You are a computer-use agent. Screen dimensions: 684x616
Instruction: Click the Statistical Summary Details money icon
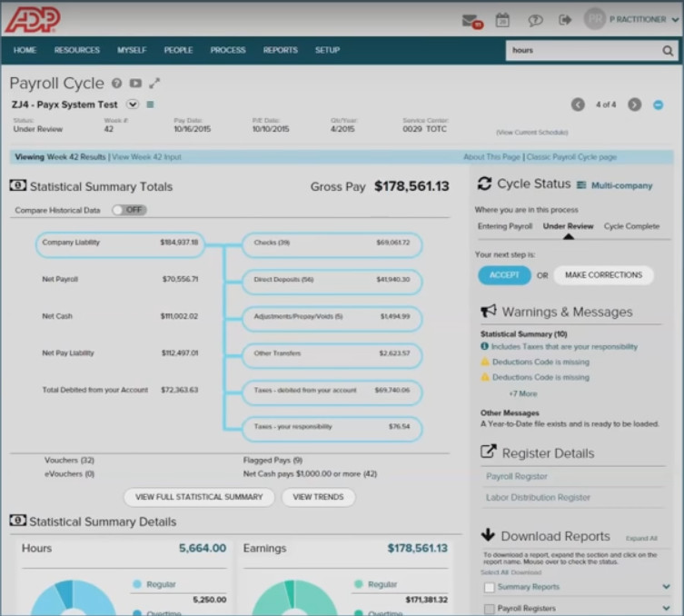pyautogui.click(x=18, y=521)
